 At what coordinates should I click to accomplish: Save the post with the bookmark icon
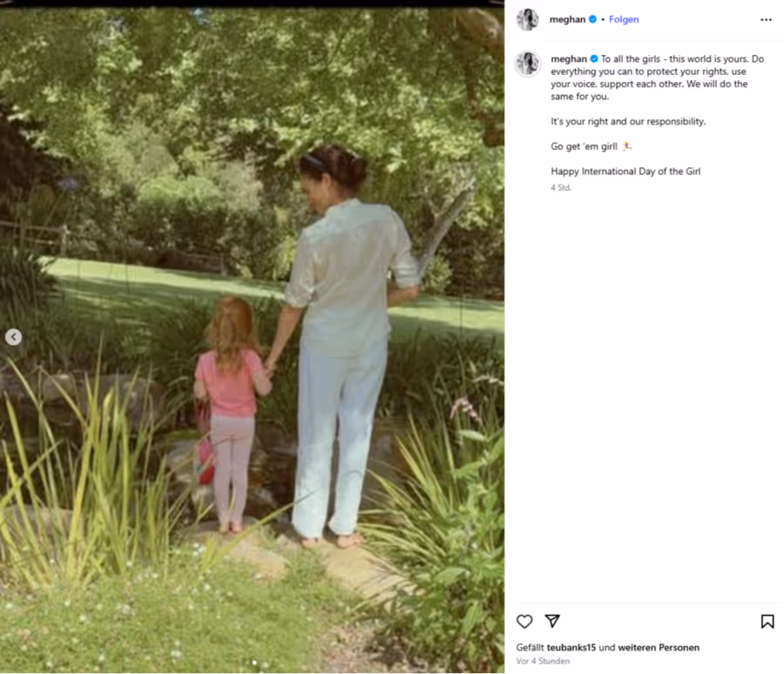click(767, 621)
